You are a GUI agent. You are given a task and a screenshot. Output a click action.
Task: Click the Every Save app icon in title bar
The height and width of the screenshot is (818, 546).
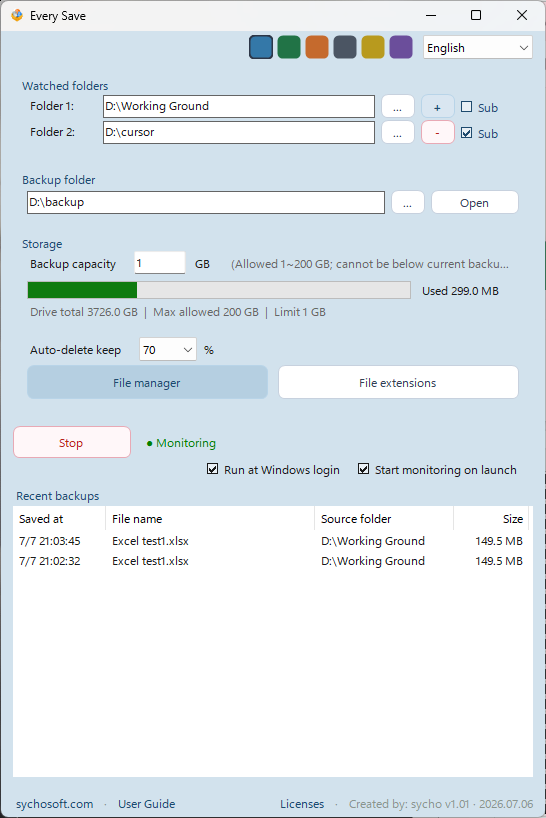pyautogui.click(x=17, y=15)
